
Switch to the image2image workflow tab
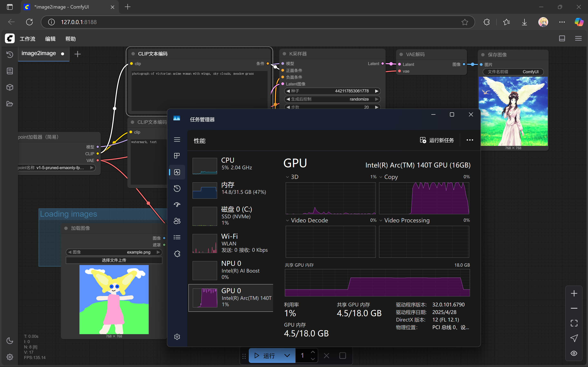click(39, 53)
